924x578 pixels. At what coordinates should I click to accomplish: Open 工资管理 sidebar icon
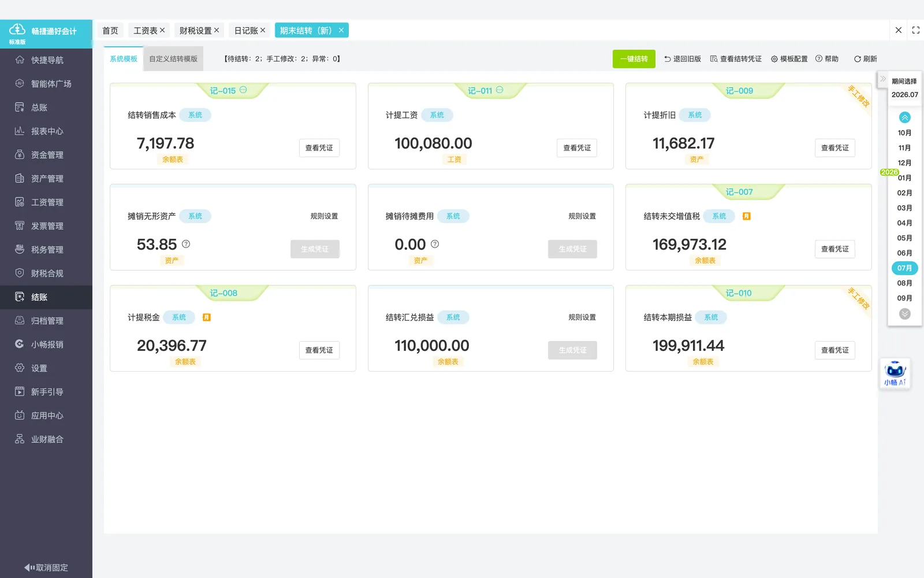point(20,202)
